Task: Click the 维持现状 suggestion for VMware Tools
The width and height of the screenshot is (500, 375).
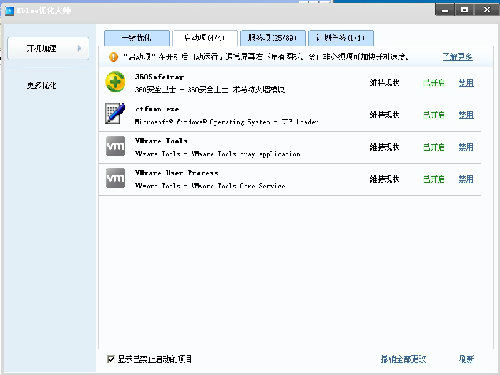Action: coord(384,147)
